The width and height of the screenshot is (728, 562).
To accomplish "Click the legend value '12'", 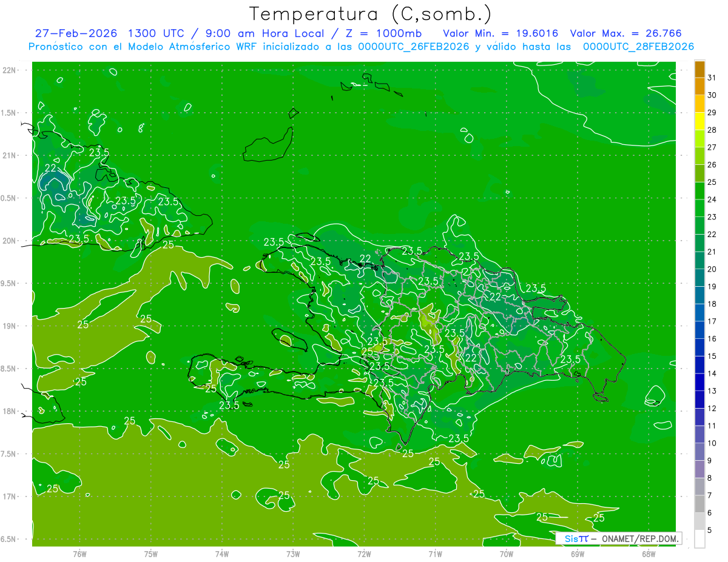I will click(x=712, y=408).
